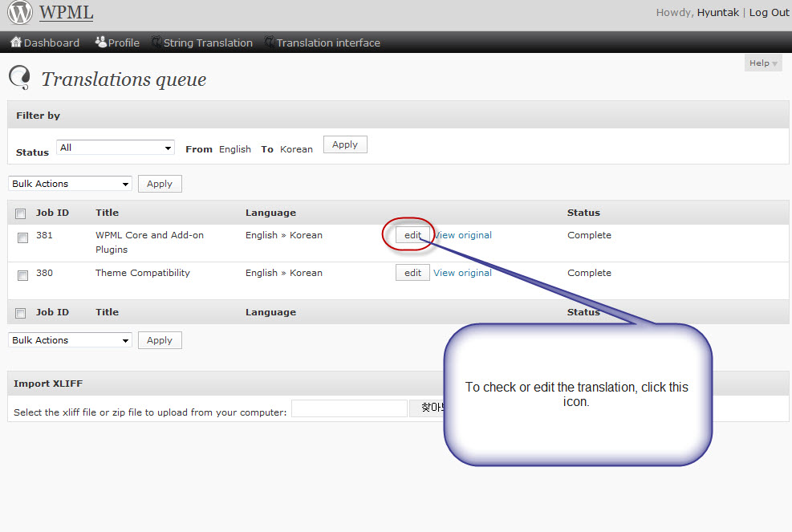
Task: Click Complete status of job 380
Action: [x=589, y=273]
